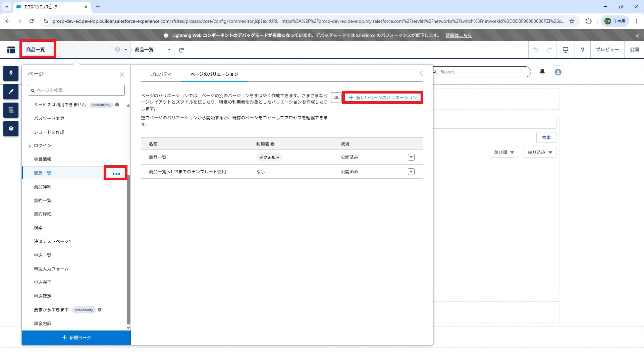The image size is (644, 362).
Task: Open dropdown for 商品一覧 default variation row
Action: [x=411, y=157]
